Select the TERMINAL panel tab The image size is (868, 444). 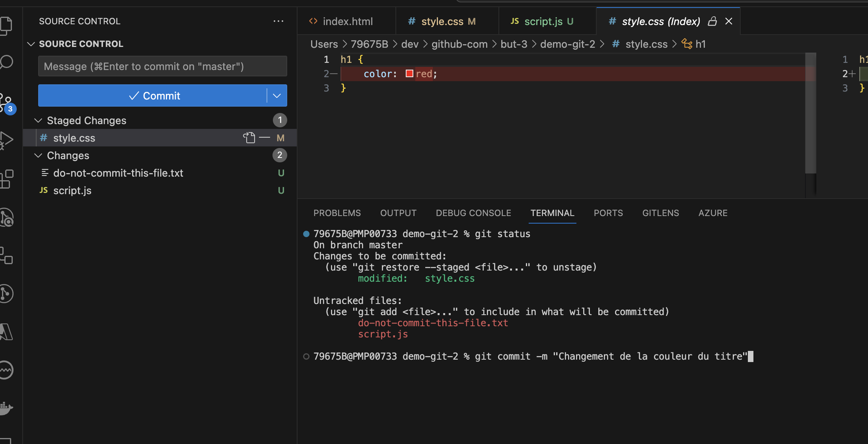point(552,213)
